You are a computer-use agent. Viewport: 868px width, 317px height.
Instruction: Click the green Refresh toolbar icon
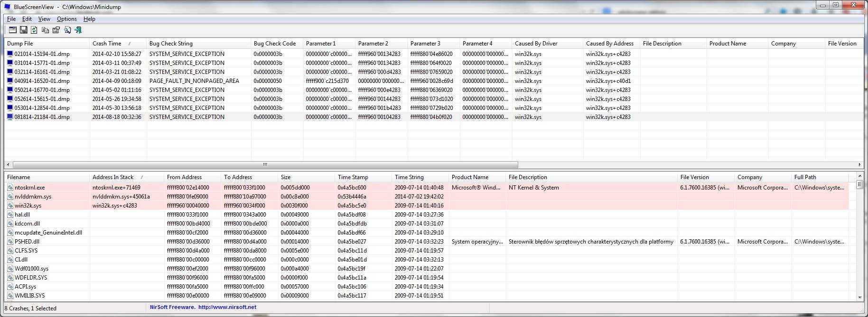(34, 30)
